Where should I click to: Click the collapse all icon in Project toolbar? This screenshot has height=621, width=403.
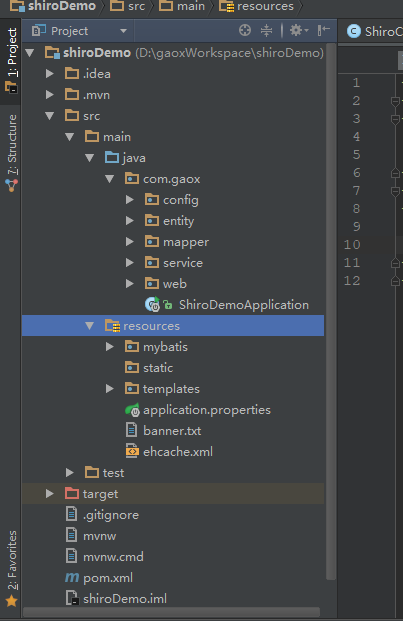(x=266, y=30)
